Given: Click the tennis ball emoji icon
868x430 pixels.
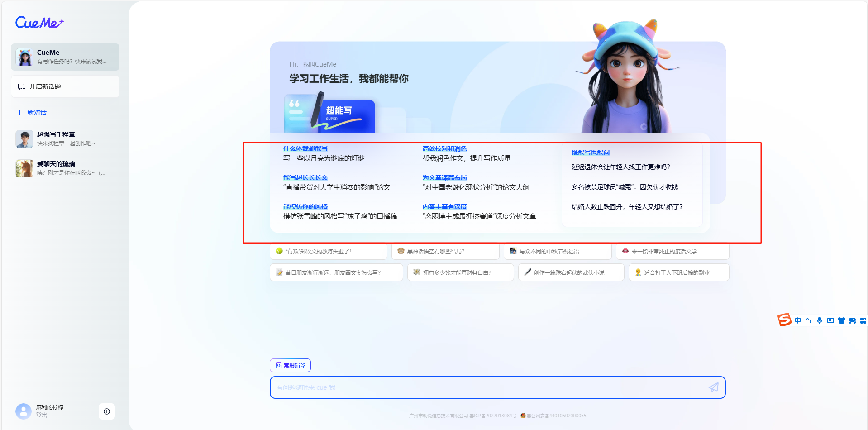Looking at the screenshot, I should pyautogui.click(x=279, y=251).
